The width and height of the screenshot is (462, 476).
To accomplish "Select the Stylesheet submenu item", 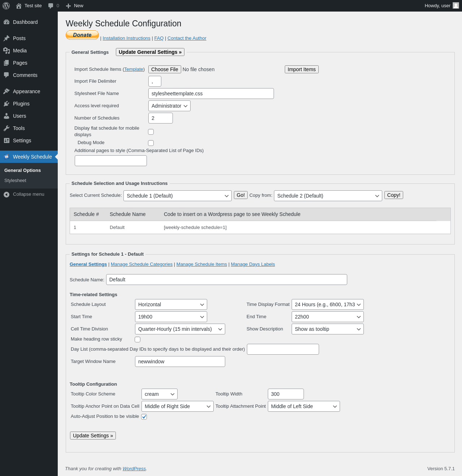I will 15,181.
